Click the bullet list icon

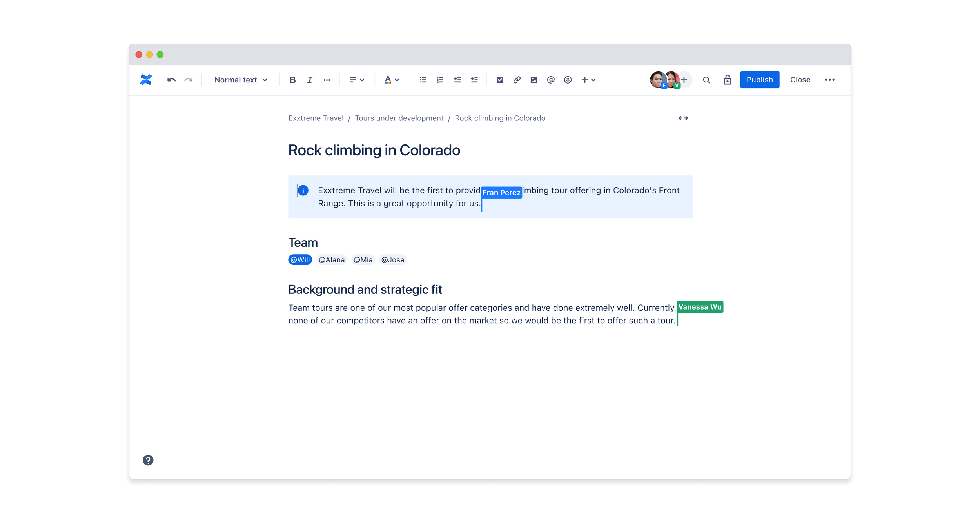[423, 80]
